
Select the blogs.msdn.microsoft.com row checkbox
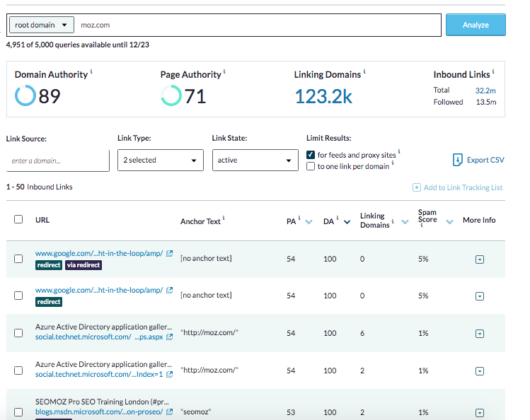18,412
